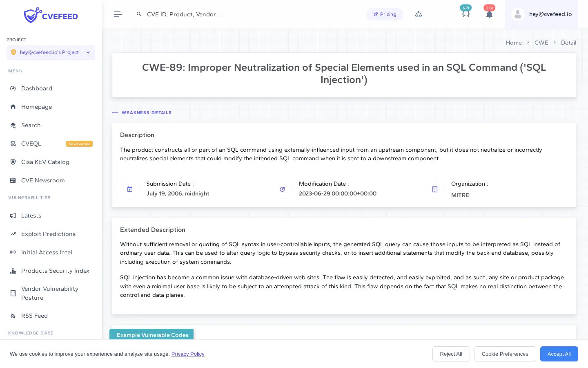Open the notifications bell showing 319 alerts
Image resolution: width=588 pixels, height=368 pixels.
tap(489, 14)
